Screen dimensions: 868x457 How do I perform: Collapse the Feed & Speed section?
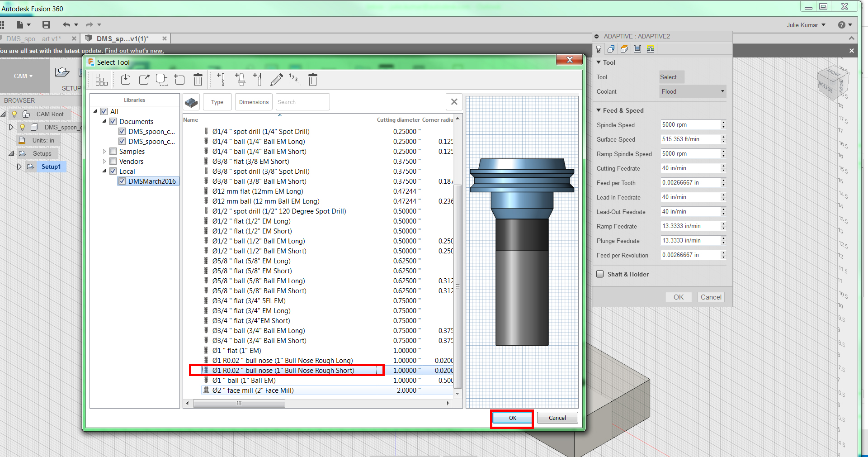(x=599, y=110)
